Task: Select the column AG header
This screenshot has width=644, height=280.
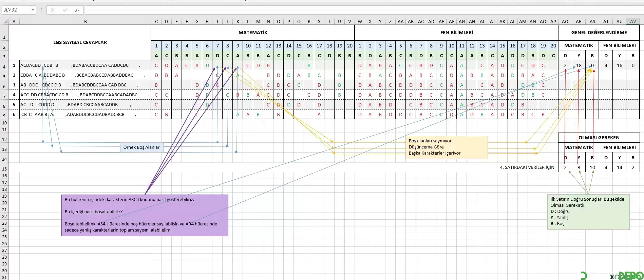Action: point(461,21)
